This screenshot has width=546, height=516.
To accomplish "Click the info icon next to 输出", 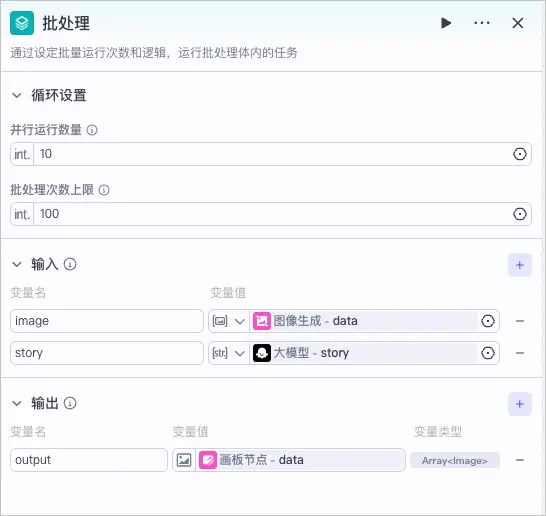I will pyautogui.click(x=70, y=403).
